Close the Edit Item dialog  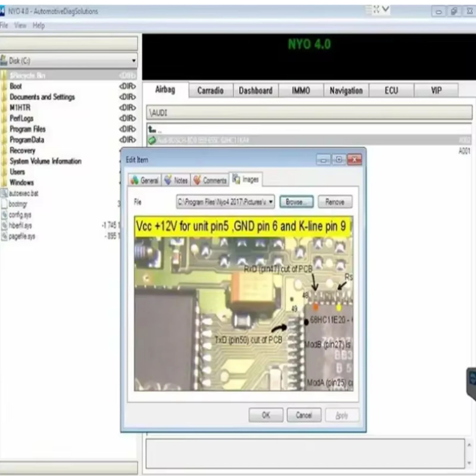click(355, 160)
